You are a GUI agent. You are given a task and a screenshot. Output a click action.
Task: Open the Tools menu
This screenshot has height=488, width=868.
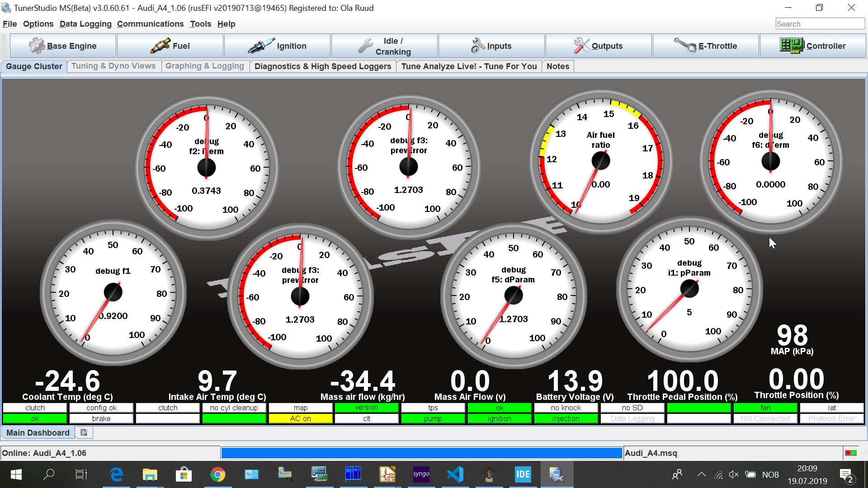point(200,24)
